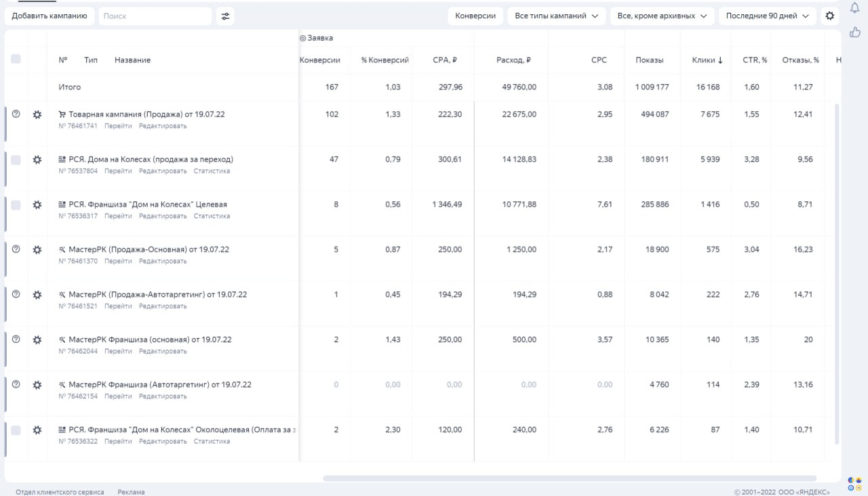Click the thumbs-up feedback icon
The image size is (868, 496).
[854, 32]
